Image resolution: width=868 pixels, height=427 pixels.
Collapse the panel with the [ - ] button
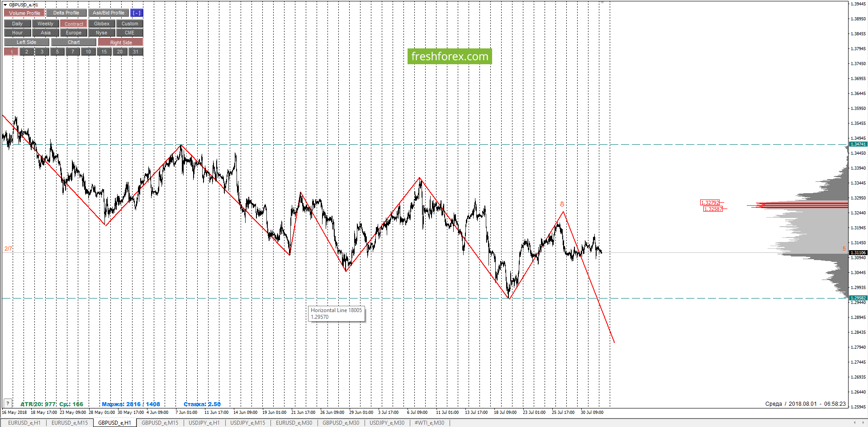click(x=137, y=13)
